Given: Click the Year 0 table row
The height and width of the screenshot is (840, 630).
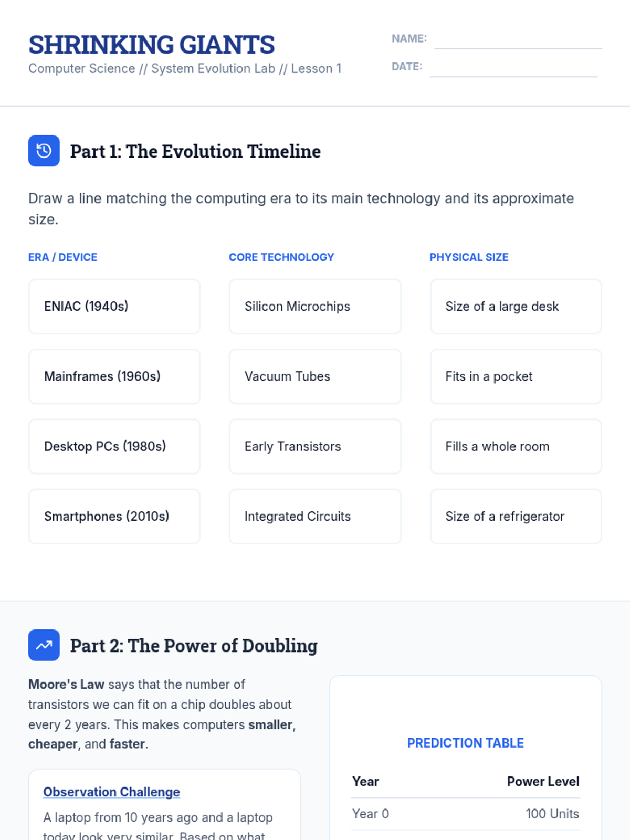Looking at the screenshot, I should pyautogui.click(x=466, y=814).
